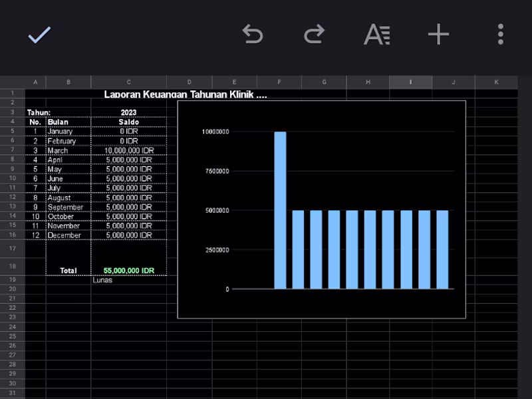Click column header I to select it
The image size is (532, 399).
click(411, 81)
